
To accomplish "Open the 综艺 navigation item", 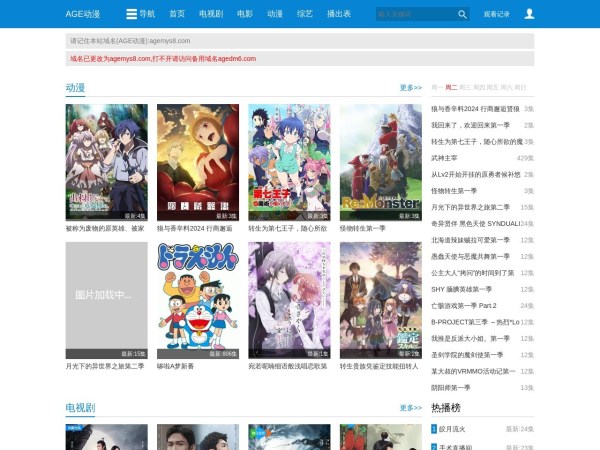I will point(305,14).
